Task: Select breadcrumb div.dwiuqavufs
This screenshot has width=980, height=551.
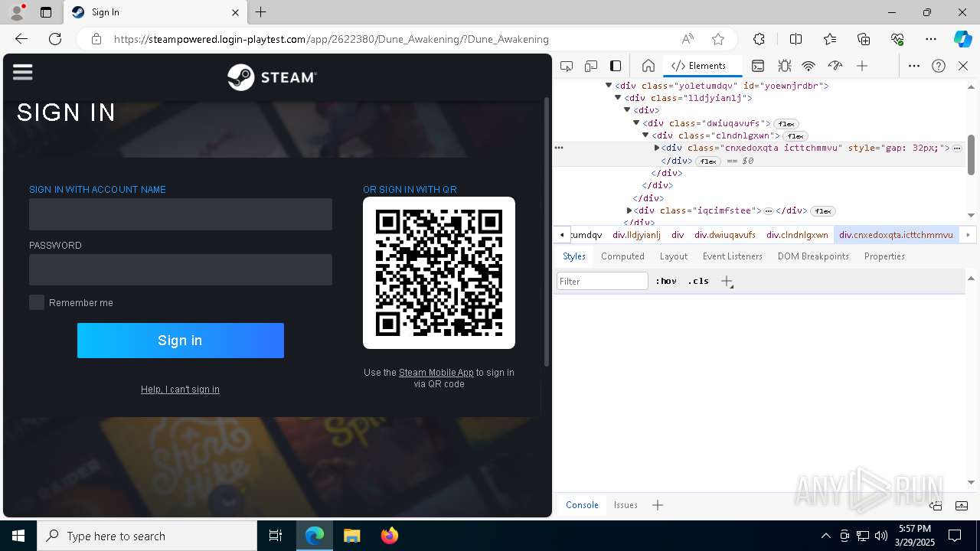Action: click(725, 235)
